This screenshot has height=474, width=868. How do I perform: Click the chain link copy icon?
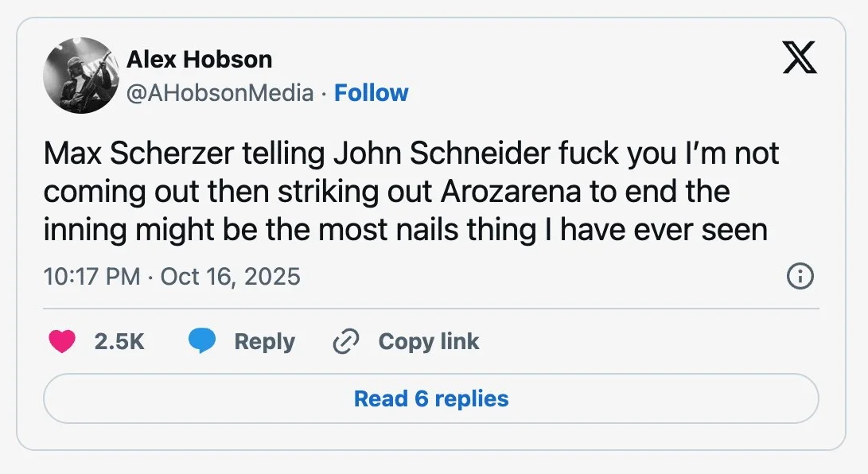pos(346,342)
